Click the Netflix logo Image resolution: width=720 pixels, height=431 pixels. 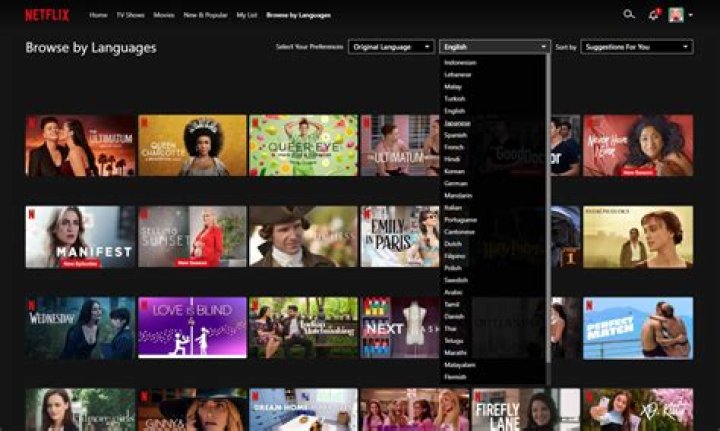(x=47, y=15)
